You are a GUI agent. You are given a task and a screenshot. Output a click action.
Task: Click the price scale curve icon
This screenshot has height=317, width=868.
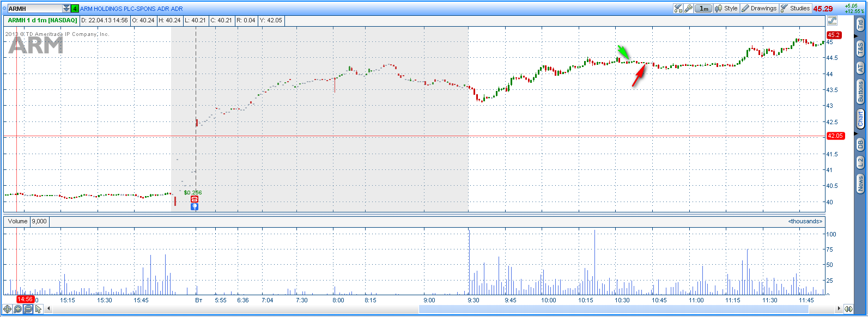(x=832, y=21)
